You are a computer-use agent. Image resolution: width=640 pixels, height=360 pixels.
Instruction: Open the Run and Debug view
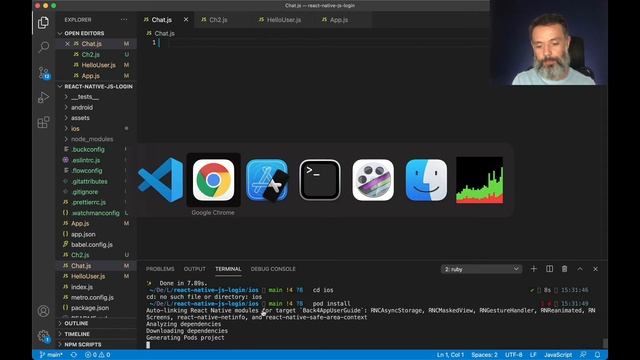[43, 98]
